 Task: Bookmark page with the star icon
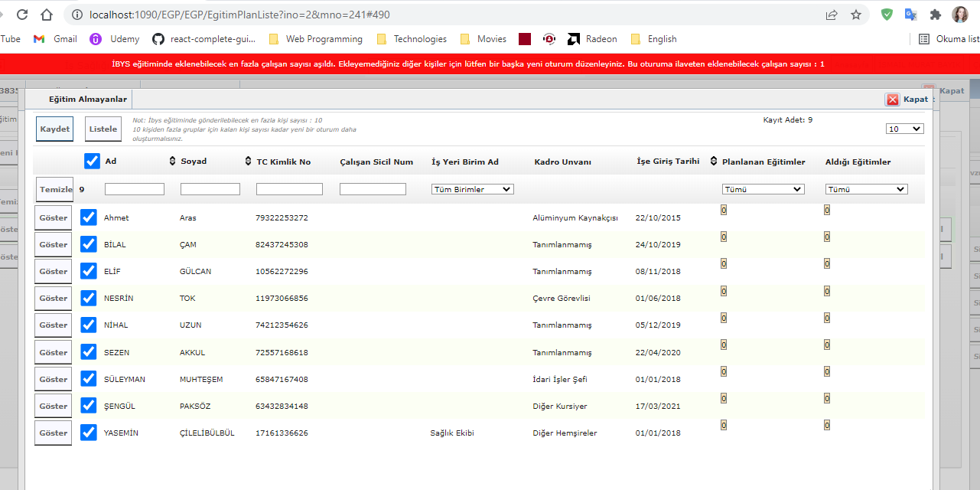click(x=855, y=15)
